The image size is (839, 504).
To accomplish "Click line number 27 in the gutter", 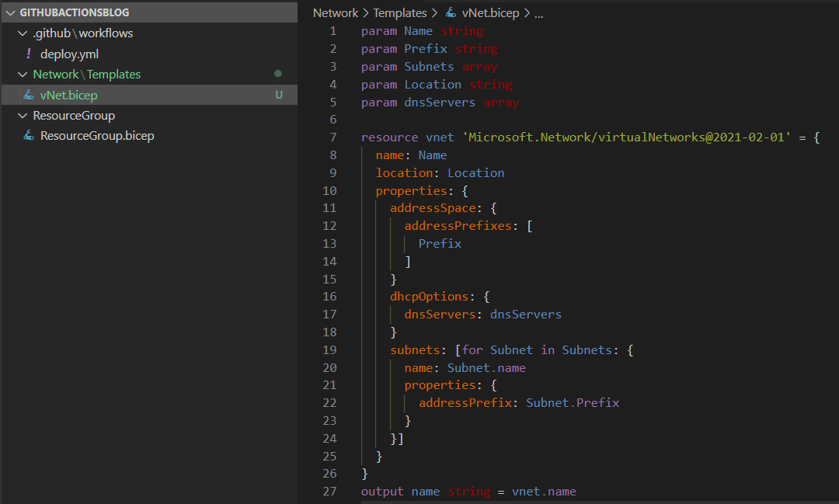I will 329,492.
